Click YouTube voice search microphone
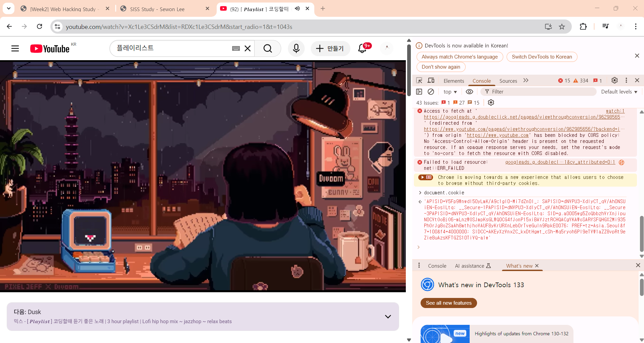 point(296,49)
